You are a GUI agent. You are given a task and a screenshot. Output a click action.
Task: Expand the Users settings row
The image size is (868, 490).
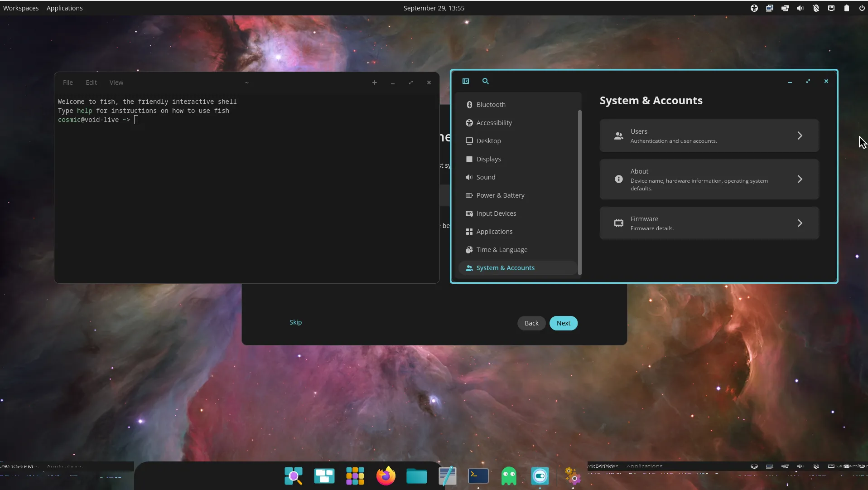point(709,136)
